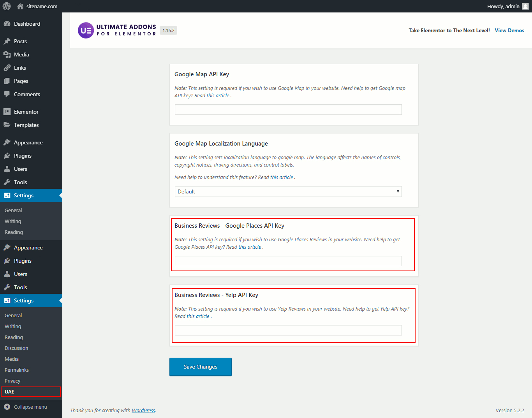
Task: Open Reading submenu just above second Appearance
Action: (14, 232)
